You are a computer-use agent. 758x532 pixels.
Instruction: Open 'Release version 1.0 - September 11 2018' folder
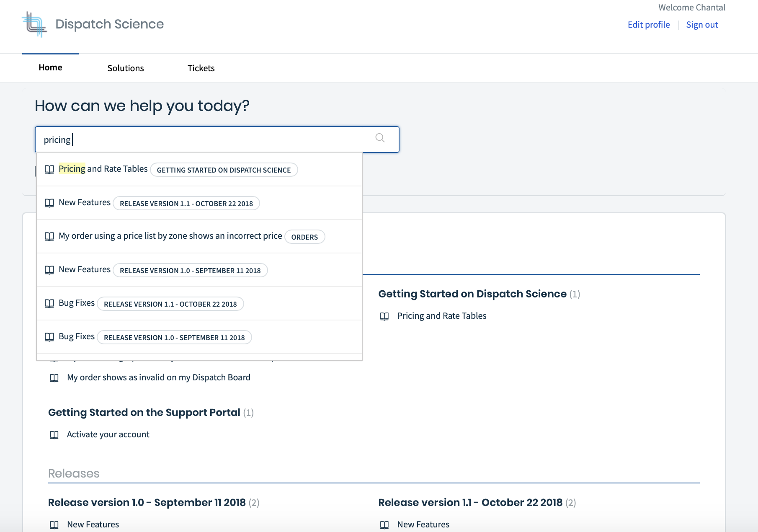147,502
